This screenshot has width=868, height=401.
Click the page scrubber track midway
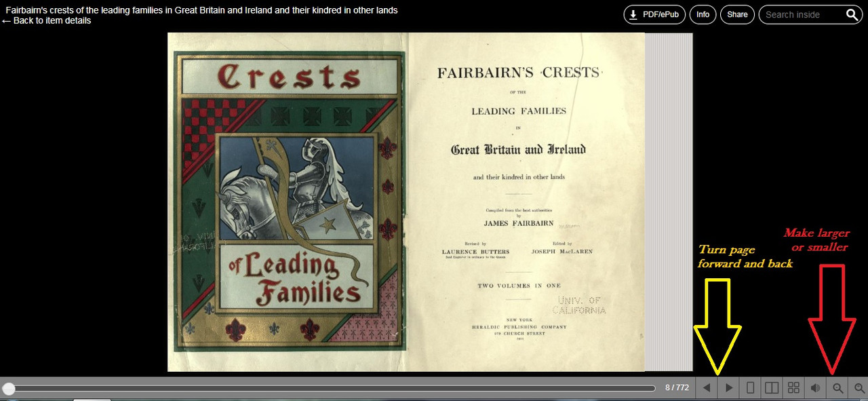click(x=330, y=389)
